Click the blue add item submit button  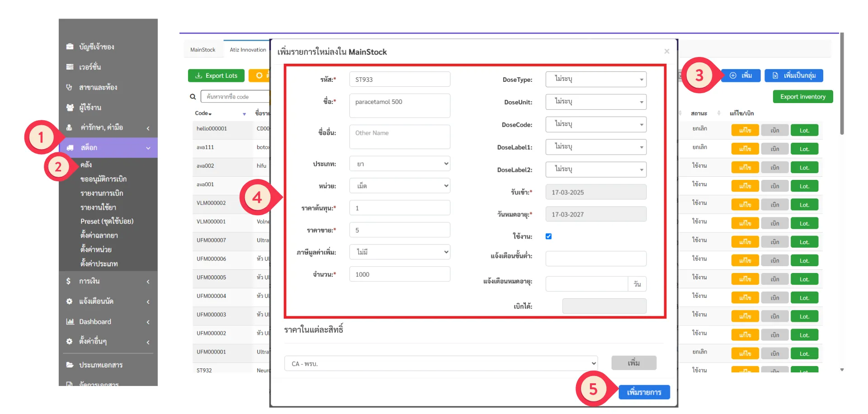coord(644,392)
